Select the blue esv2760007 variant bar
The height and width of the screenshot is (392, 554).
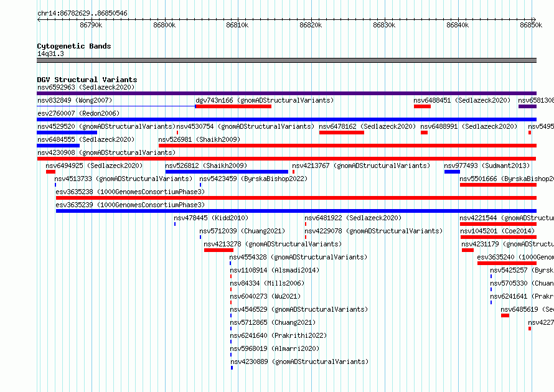286,119
